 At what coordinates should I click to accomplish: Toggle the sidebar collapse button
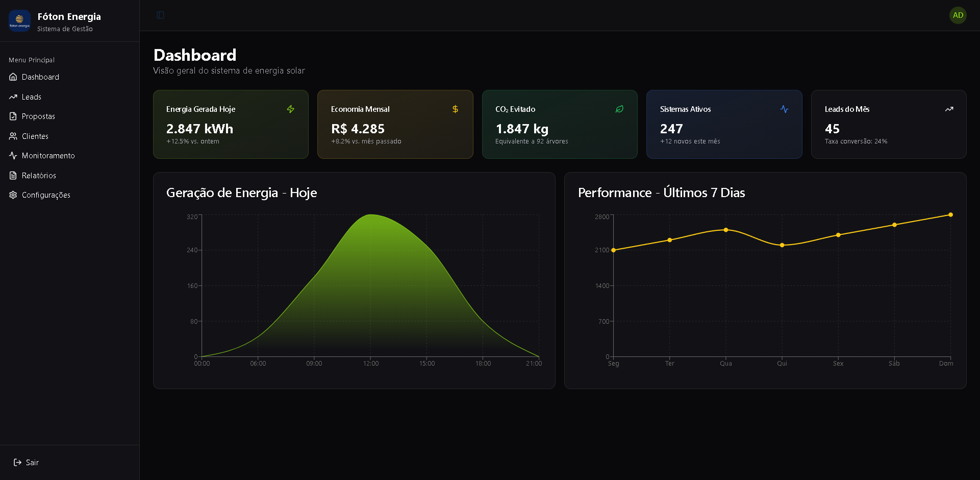point(160,15)
